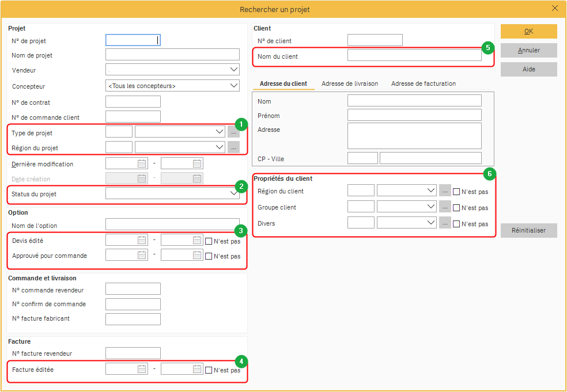Click the Annuler button
567x392 pixels.
(x=528, y=50)
